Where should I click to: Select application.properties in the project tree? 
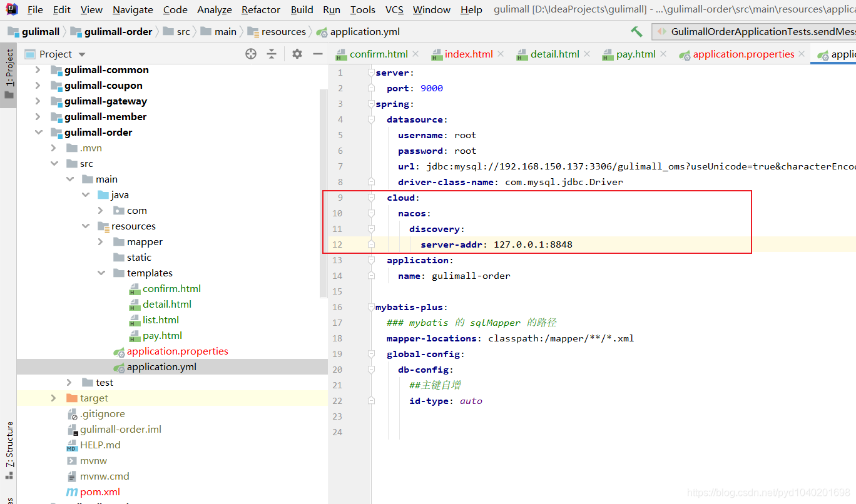click(x=177, y=351)
